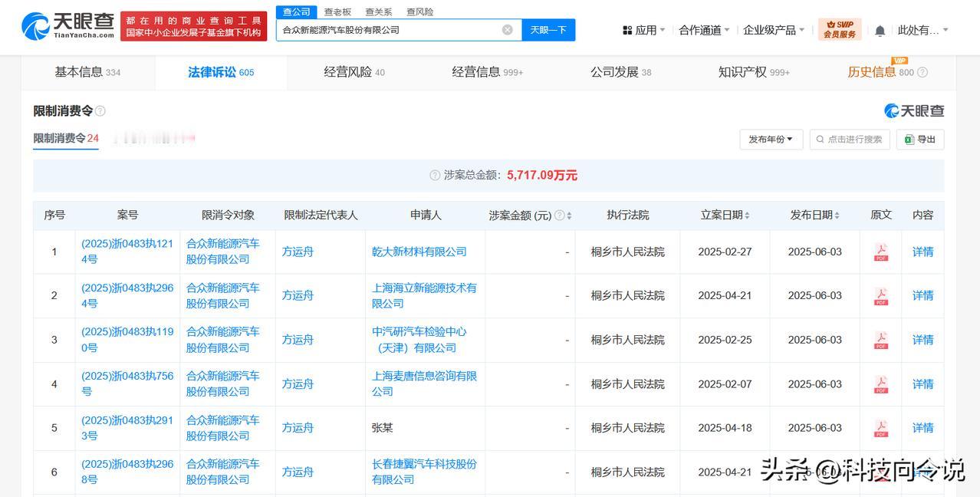Switch to the 法律诉讼 tab
980x497 pixels.
point(221,72)
